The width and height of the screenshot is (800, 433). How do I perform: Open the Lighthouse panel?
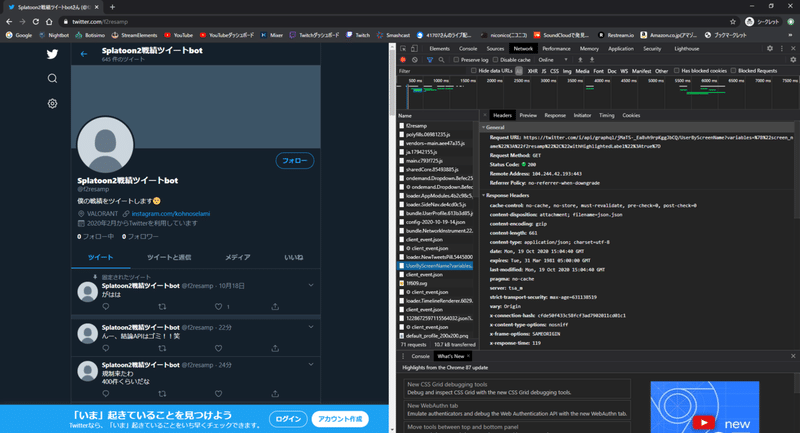click(687, 48)
